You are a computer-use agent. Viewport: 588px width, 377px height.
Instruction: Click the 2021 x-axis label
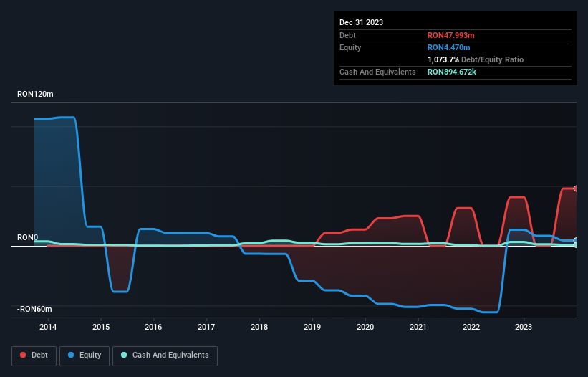pos(418,327)
